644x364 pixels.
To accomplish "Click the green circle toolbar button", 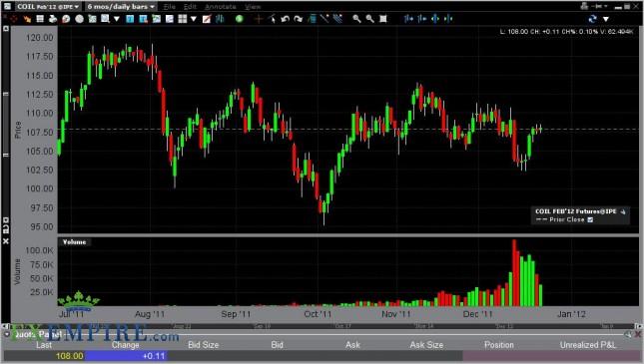I will [239, 19].
